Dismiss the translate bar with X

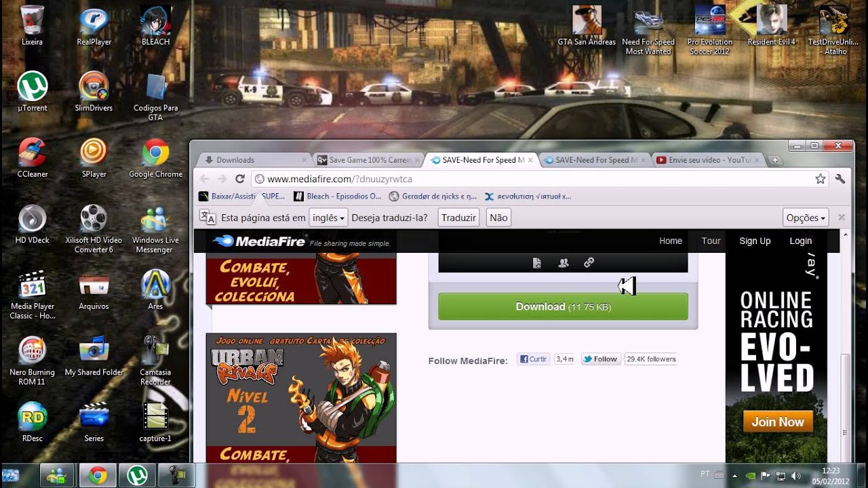[x=842, y=218]
